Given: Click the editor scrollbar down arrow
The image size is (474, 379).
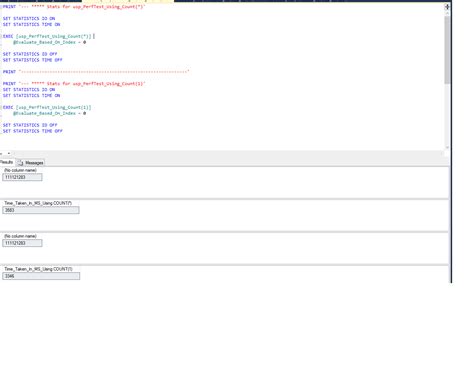Looking at the screenshot, I should pos(447,147).
